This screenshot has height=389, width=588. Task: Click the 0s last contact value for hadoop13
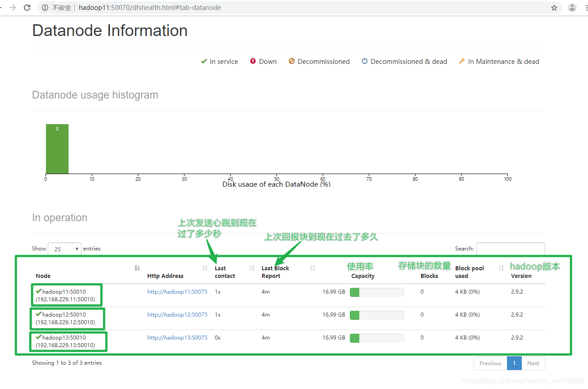(217, 338)
